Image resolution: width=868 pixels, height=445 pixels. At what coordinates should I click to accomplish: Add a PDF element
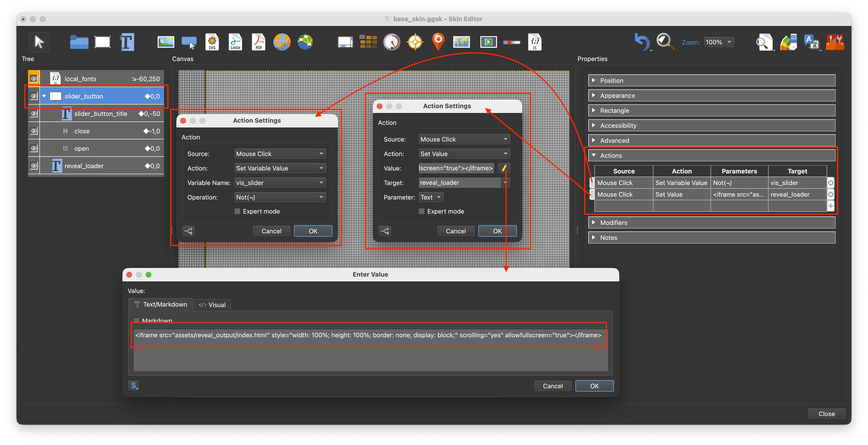click(x=258, y=42)
